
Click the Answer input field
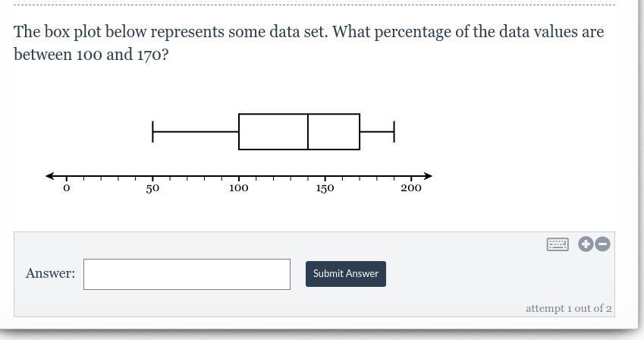187,274
